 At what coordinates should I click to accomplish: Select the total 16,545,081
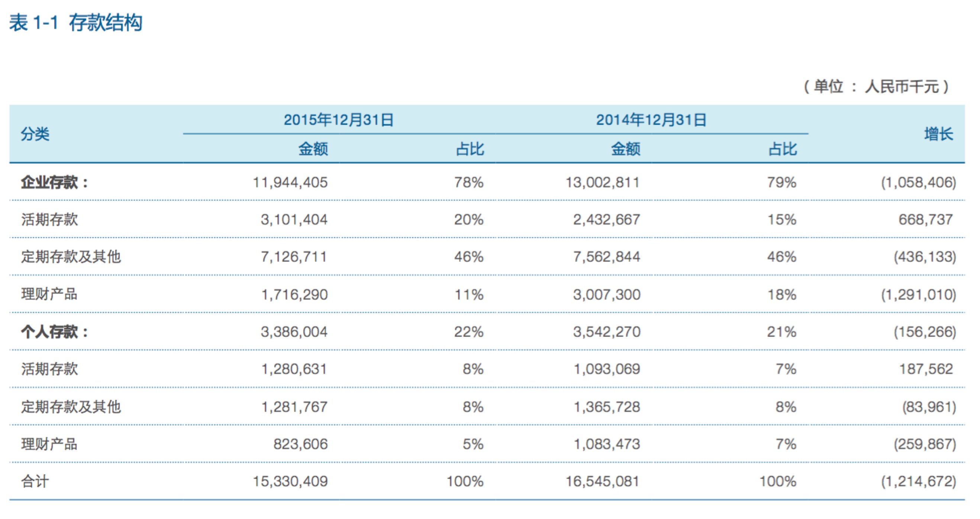(x=603, y=482)
